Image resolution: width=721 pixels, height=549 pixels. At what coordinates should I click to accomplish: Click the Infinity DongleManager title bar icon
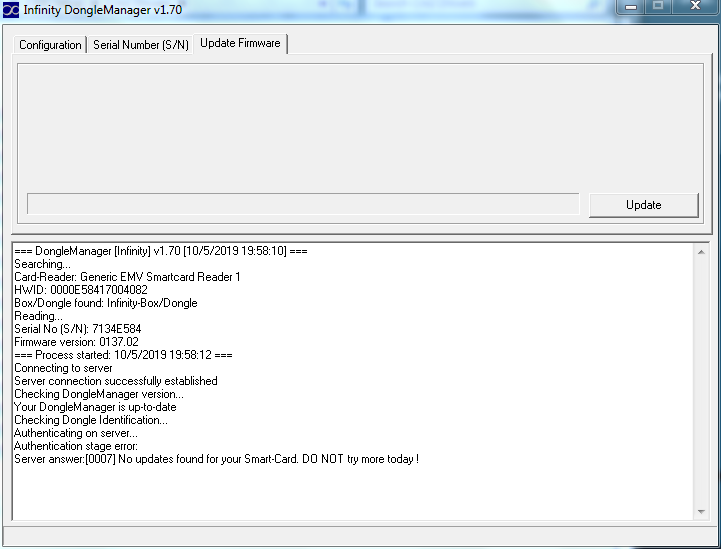(11, 10)
